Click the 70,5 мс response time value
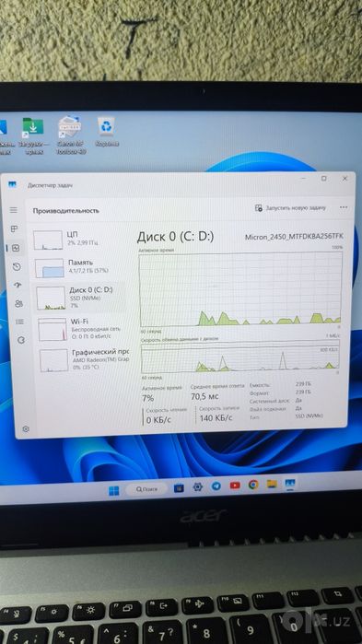 point(204,397)
